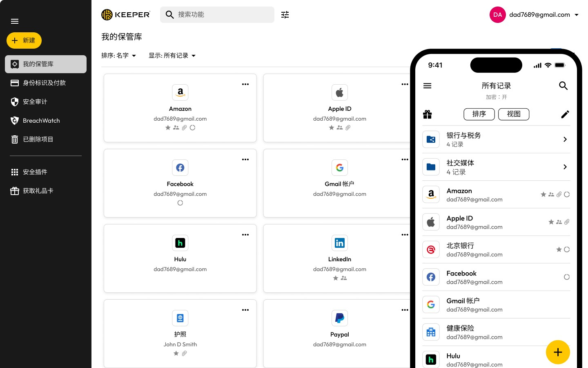Click the Facebook logo on the desktop card
Image resolution: width=588 pixels, height=368 pixels.
coord(180,168)
